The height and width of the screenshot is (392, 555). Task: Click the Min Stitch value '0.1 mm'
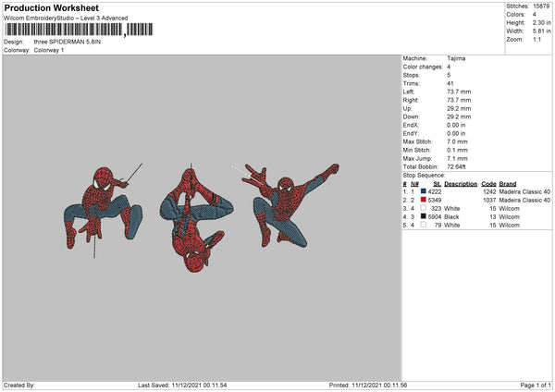pyautogui.click(x=457, y=150)
